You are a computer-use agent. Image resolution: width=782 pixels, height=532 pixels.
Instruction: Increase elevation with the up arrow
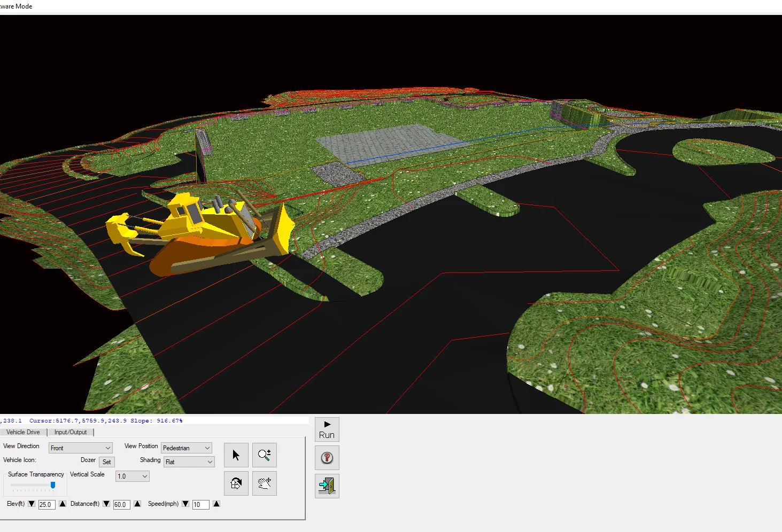click(x=63, y=504)
